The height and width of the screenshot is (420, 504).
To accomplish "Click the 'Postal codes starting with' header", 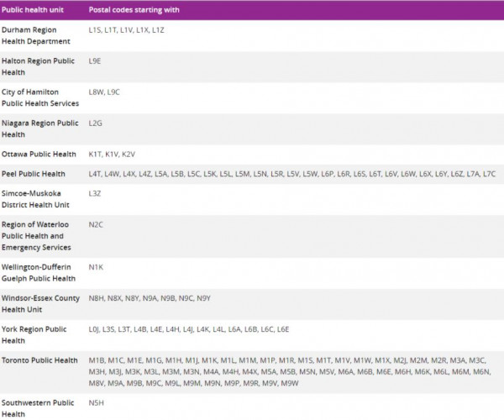I will 133,11.
